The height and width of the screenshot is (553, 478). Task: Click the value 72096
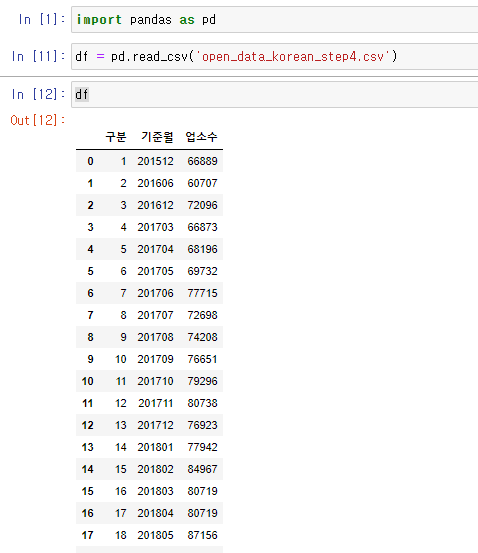202,205
